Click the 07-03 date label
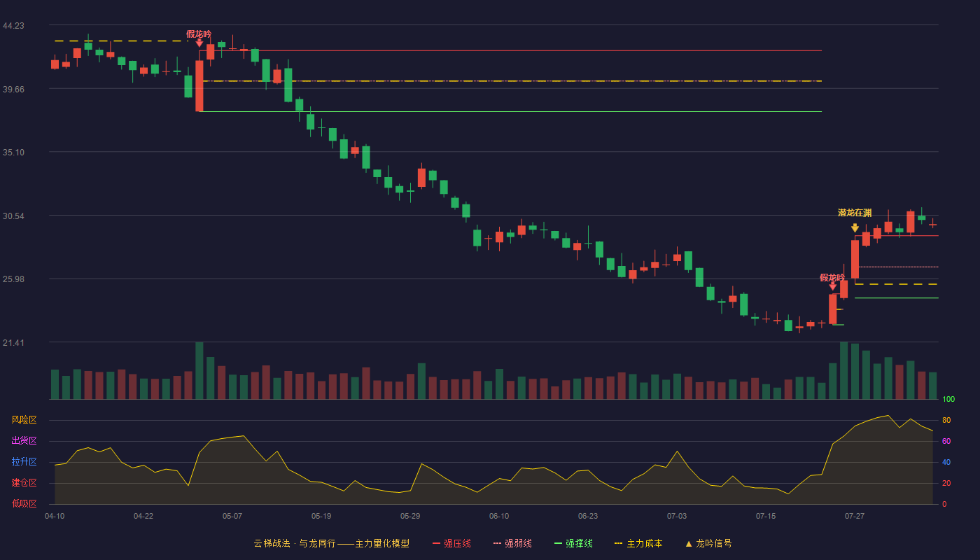This screenshot has height=560, width=980. point(677,516)
